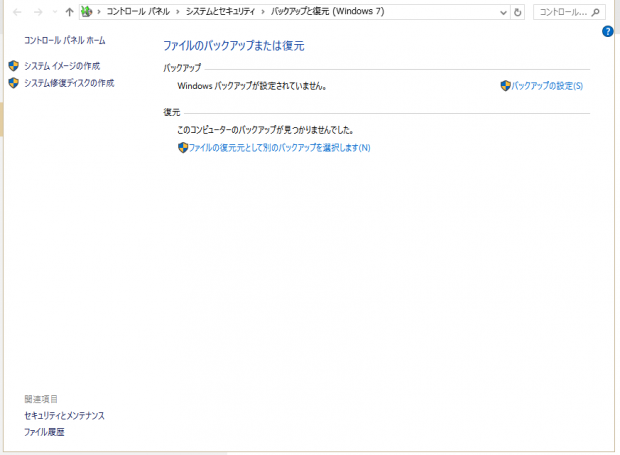Expand chevron before コントロール パネル breadcrumb
Screen dimensions: 620x455
coord(99,12)
